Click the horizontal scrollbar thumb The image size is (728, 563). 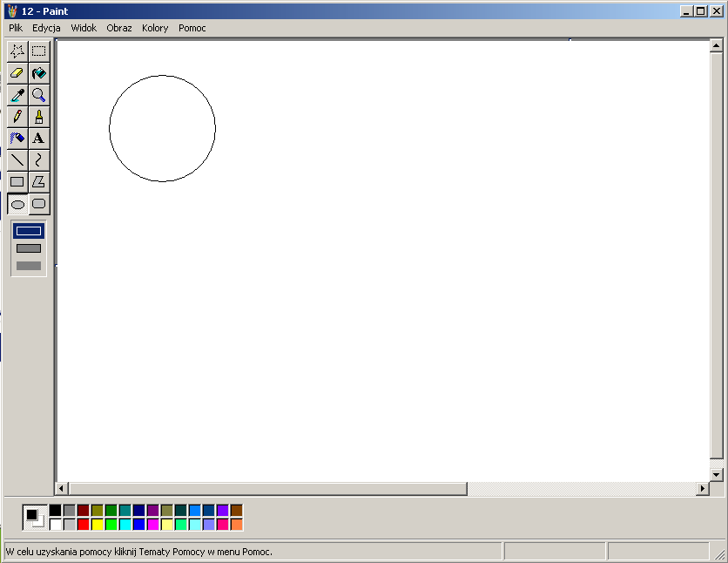(268, 488)
